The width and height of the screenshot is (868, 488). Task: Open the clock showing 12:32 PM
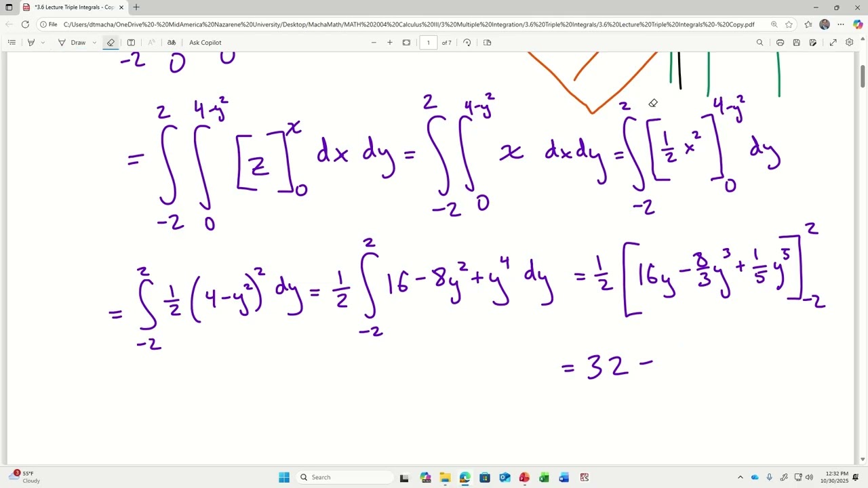pos(834,477)
